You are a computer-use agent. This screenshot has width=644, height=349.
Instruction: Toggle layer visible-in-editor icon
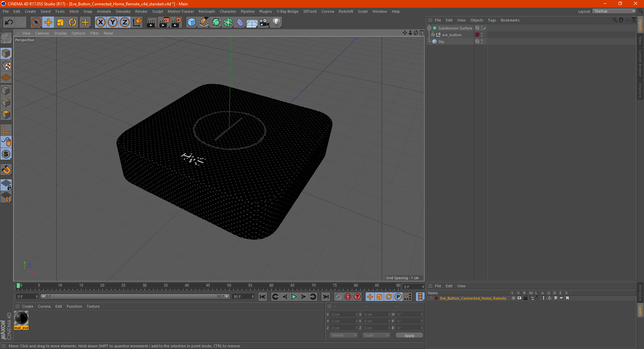click(519, 298)
